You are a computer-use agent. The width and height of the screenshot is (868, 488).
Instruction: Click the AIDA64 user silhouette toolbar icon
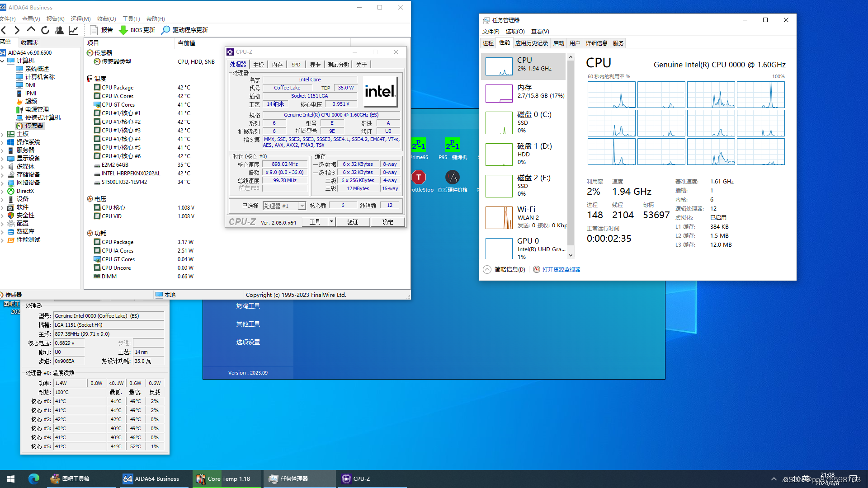tap(59, 30)
